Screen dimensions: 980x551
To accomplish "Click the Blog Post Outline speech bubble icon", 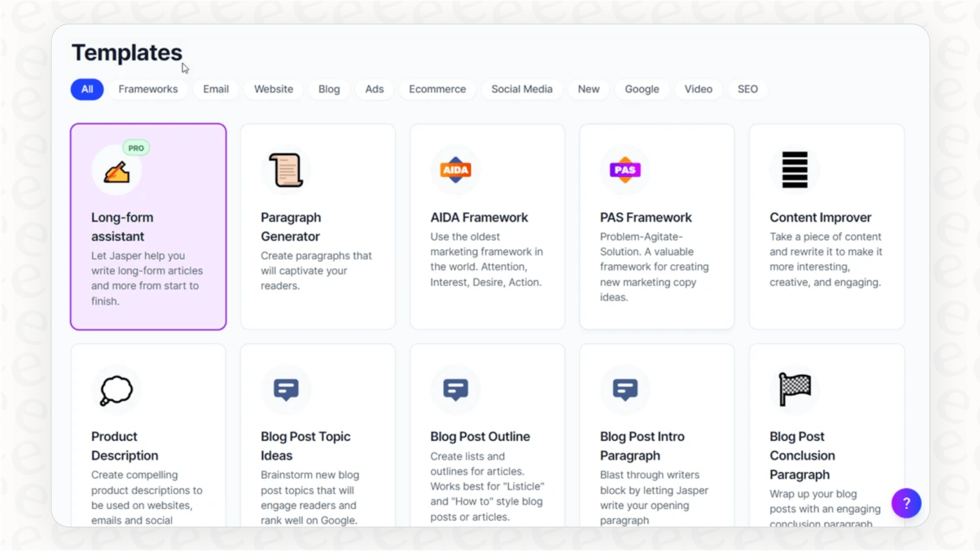I will 456,389.
